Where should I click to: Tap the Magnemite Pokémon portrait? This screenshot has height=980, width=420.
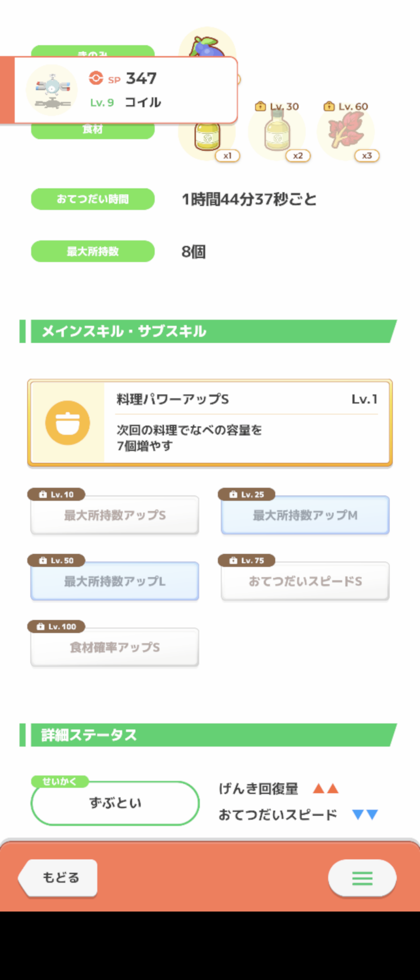point(51,90)
